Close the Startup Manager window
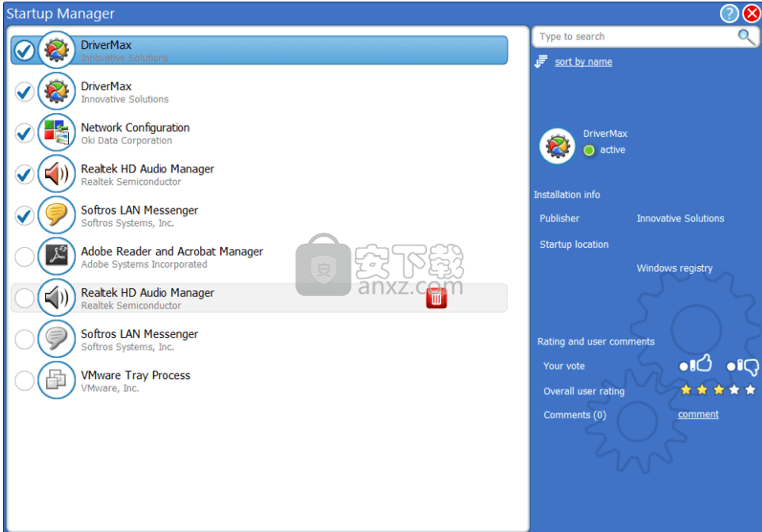This screenshot has width=762, height=532. click(x=752, y=13)
